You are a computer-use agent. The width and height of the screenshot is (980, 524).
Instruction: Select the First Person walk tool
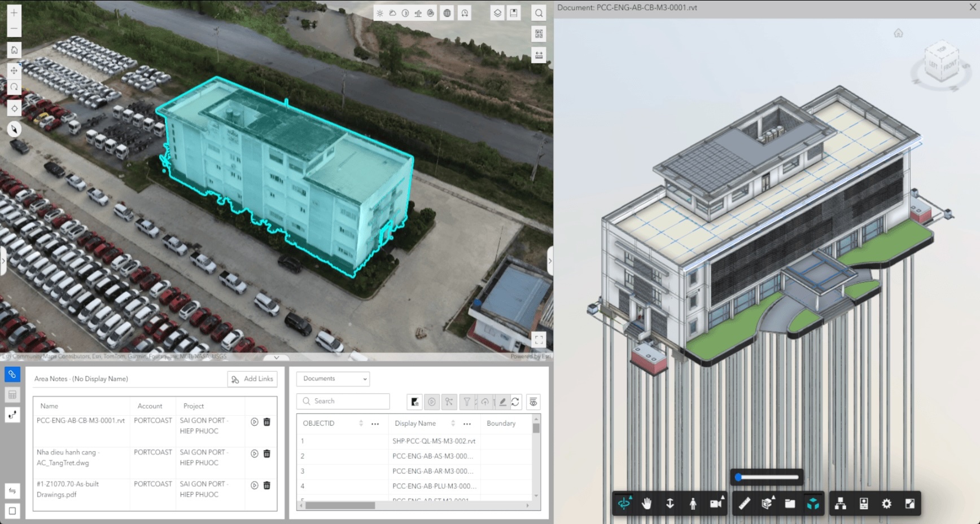[x=693, y=504]
